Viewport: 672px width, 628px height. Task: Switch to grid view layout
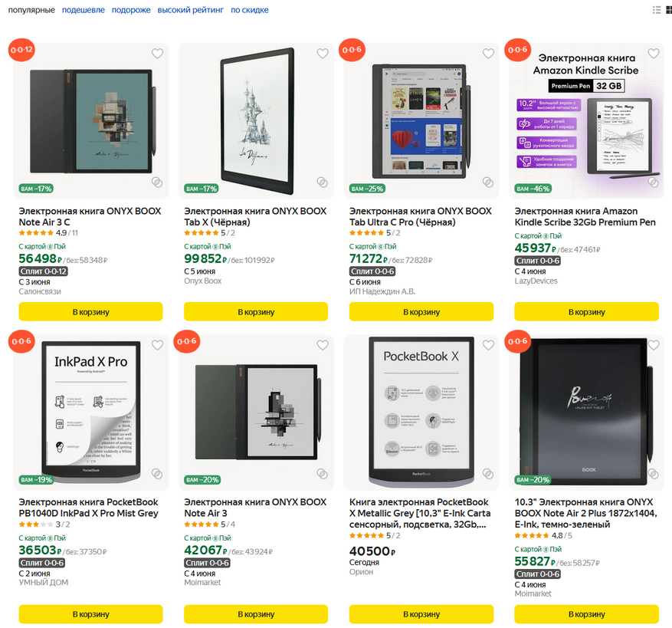pyautogui.click(x=668, y=9)
